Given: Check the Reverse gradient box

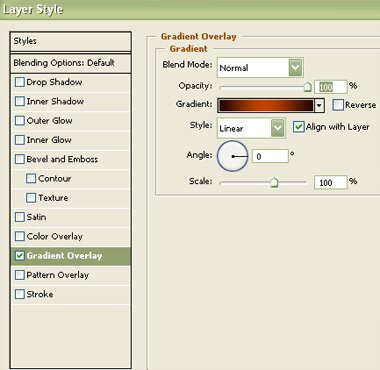Looking at the screenshot, I should (x=338, y=105).
